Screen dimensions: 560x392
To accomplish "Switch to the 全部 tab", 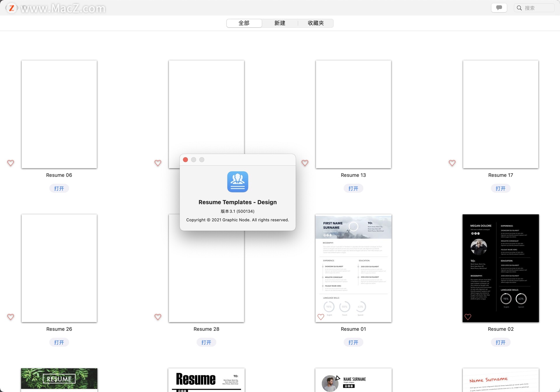I will click(x=244, y=23).
